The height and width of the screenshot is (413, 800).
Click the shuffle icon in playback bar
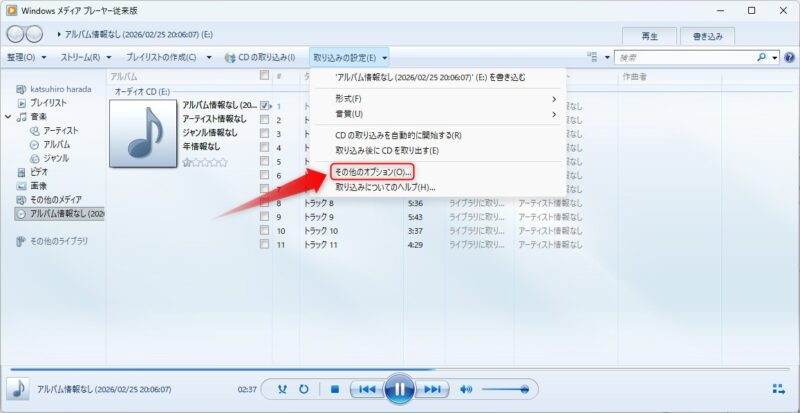[282, 389]
